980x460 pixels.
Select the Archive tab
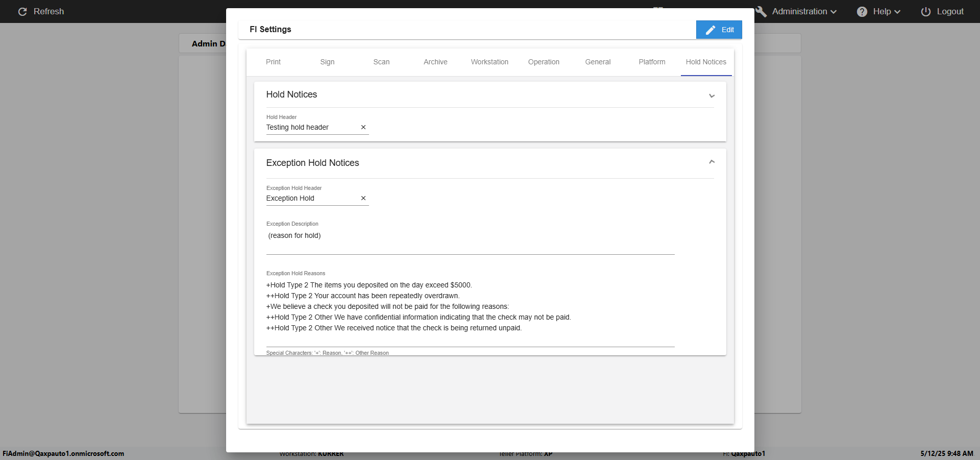[x=435, y=62]
